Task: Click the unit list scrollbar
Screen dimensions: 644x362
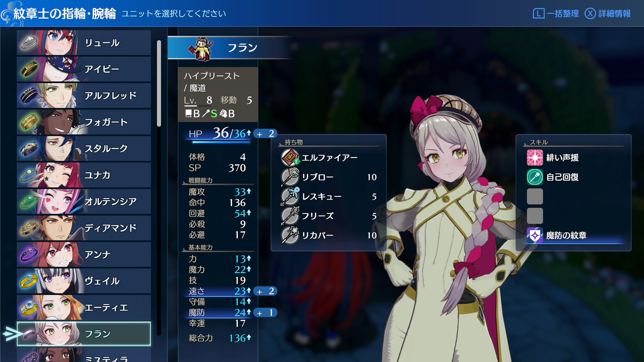Action: (159, 83)
